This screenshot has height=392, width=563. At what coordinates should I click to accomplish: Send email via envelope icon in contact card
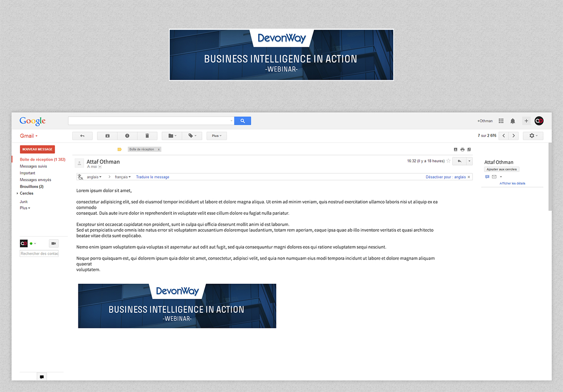pyautogui.click(x=494, y=177)
